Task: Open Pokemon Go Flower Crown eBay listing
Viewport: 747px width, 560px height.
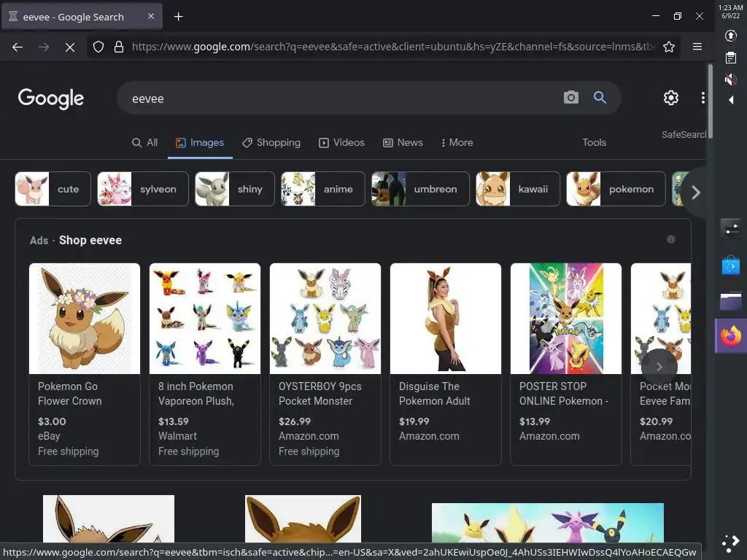Action: pyautogui.click(x=85, y=364)
